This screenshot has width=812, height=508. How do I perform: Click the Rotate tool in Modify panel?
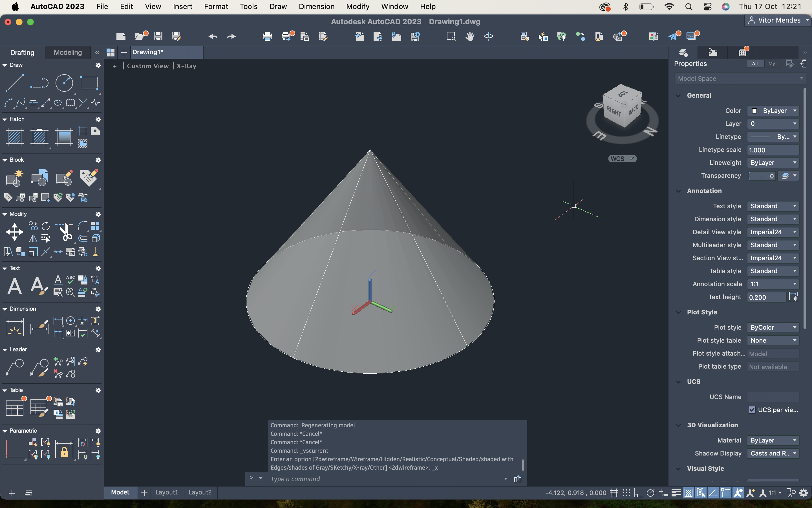pyautogui.click(x=46, y=226)
